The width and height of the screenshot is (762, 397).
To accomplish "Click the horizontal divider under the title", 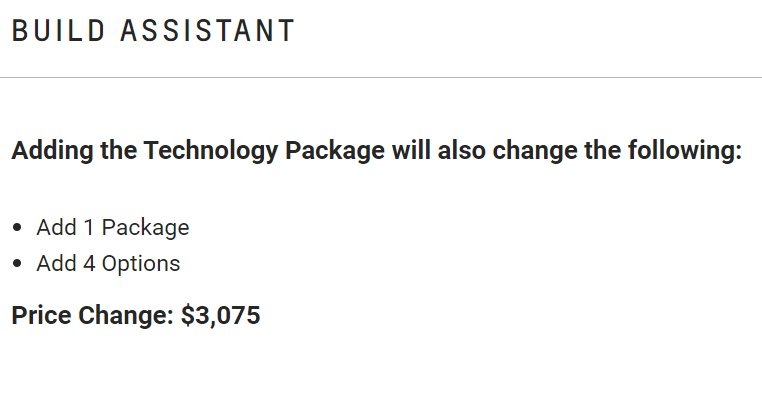I will 381,77.
